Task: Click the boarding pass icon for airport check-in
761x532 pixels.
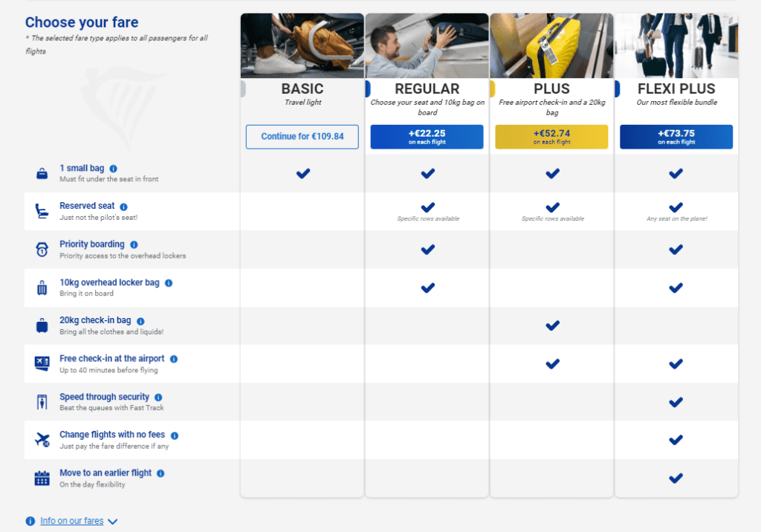Action: click(x=42, y=363)
